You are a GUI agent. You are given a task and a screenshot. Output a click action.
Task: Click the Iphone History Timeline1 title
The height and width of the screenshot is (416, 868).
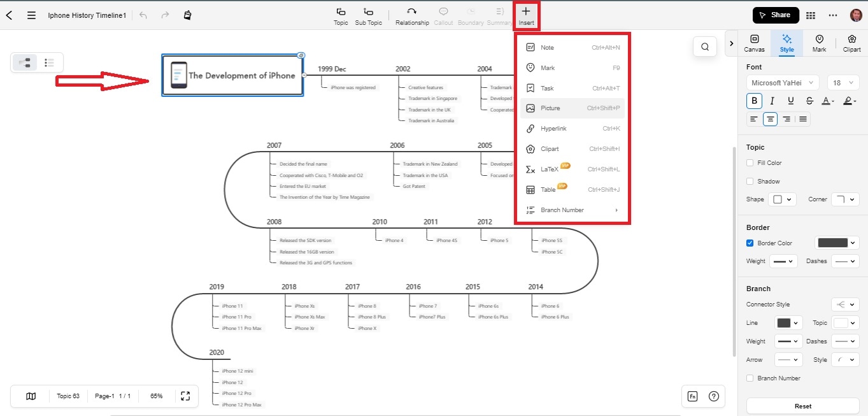coord(87,15)
